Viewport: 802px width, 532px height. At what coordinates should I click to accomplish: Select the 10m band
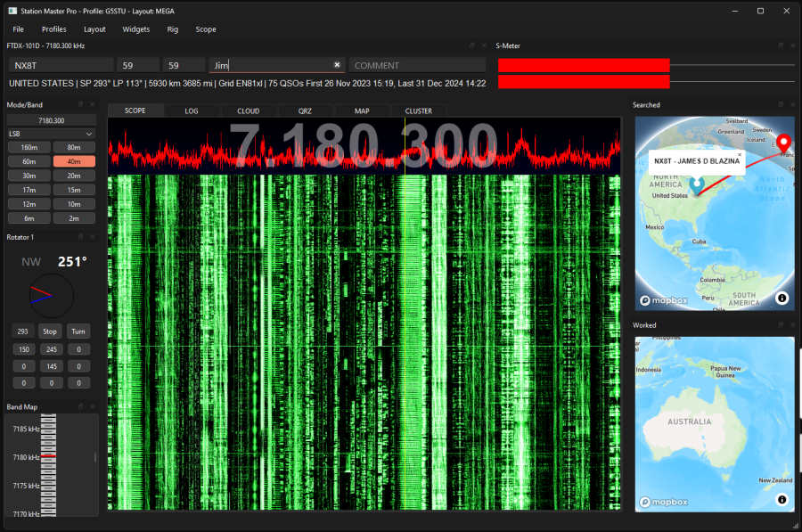point(74,204)
